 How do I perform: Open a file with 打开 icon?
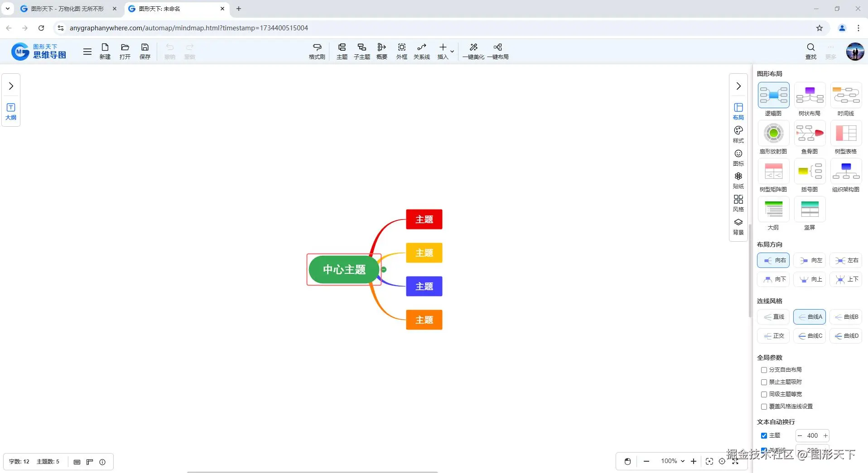[125, 51]
